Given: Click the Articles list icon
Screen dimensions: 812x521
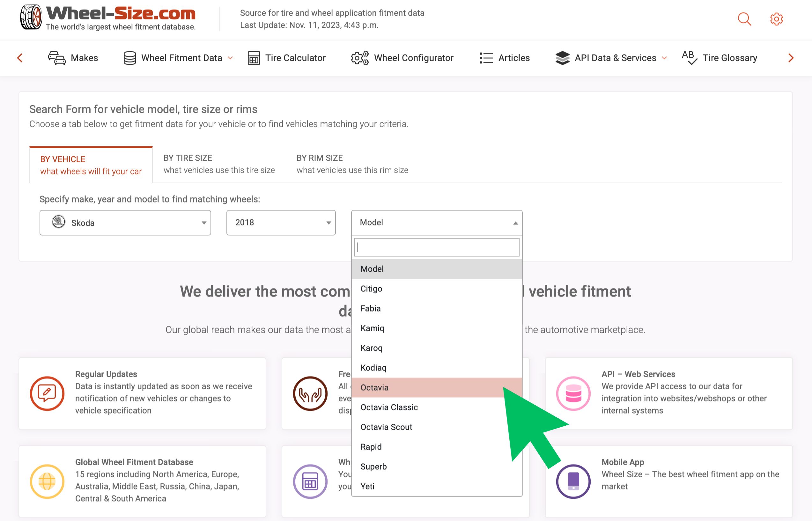Looking at the screenshot, I should click(x=486, y=58).
